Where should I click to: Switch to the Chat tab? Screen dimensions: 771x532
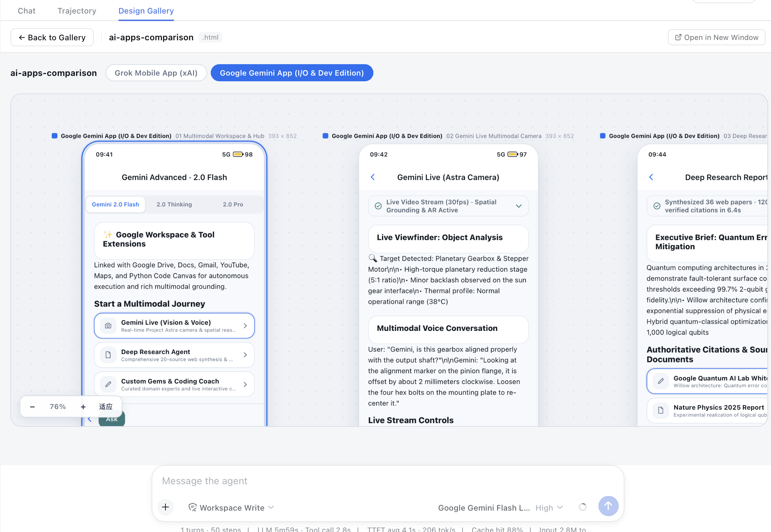27,11
